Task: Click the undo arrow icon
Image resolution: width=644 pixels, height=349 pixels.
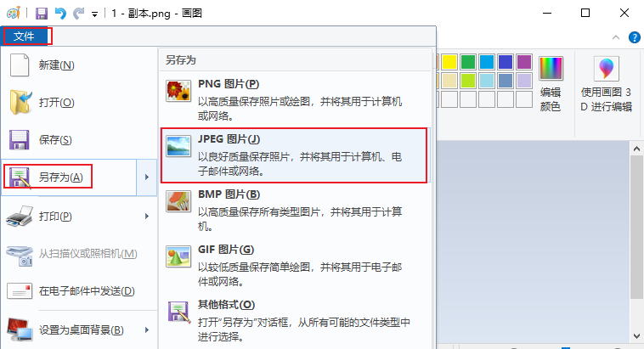Action: (x=60, y=14)
